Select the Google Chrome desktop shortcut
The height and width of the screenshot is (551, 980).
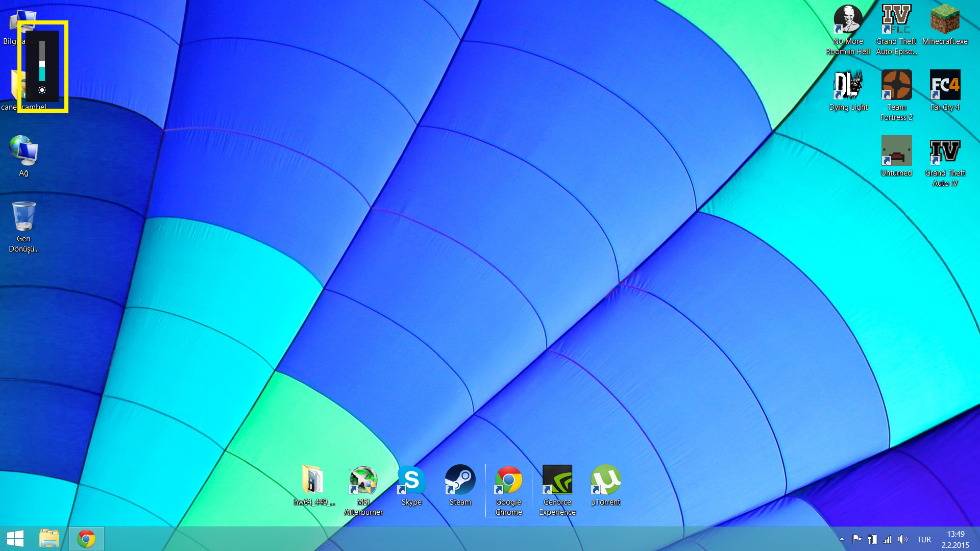pyautogui.click(x=508, y=490)
